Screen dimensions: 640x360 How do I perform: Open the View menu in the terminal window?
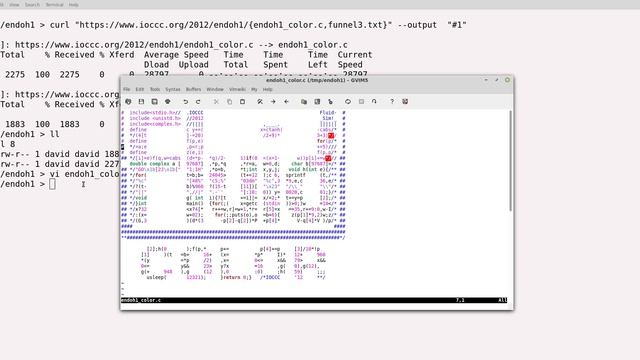tap(14, 4)
